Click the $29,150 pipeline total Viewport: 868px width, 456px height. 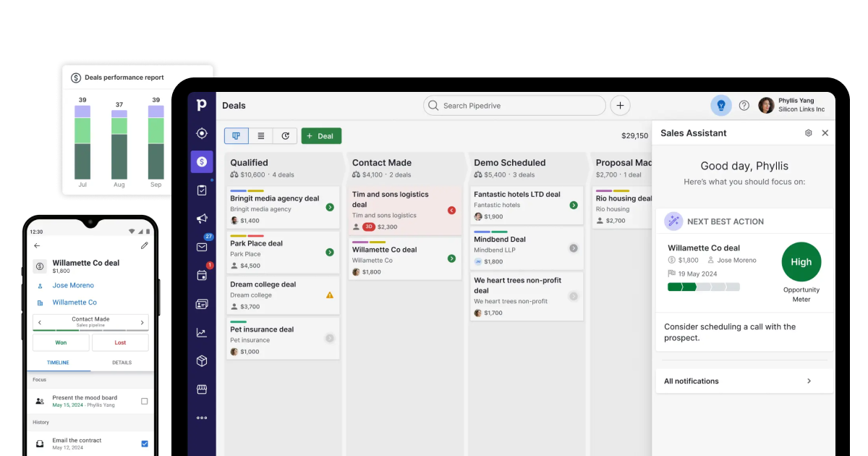[634, 136]
